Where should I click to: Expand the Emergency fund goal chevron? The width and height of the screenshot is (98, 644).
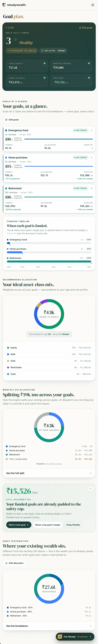(91, 130)
